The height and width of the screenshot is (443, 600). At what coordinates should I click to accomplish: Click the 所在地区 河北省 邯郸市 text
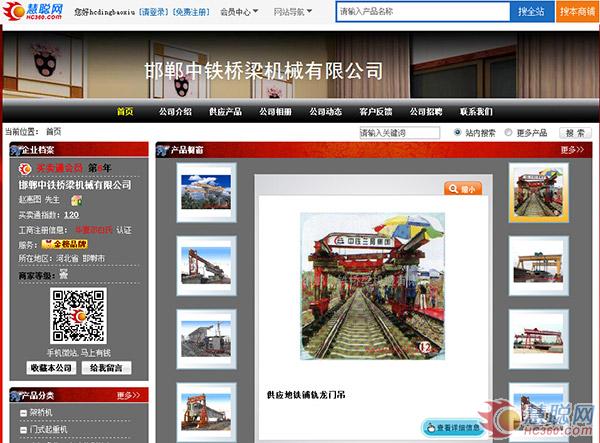[x=62, y=259]
